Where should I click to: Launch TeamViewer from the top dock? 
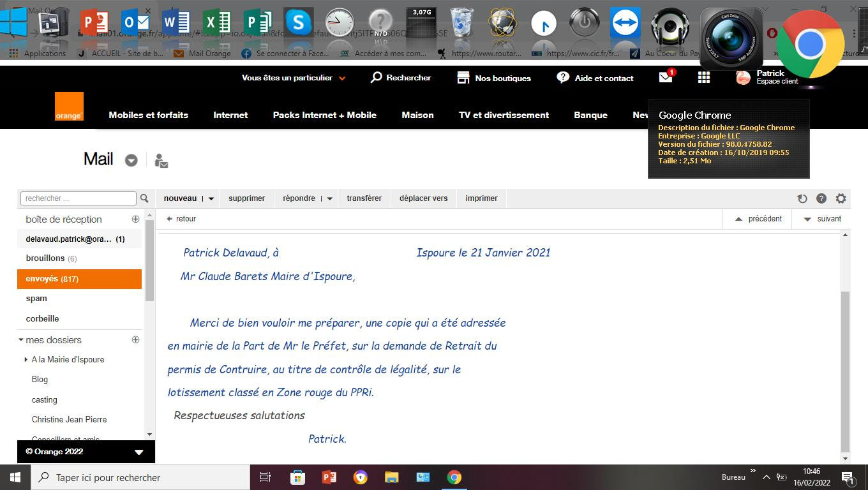point(625,23)
